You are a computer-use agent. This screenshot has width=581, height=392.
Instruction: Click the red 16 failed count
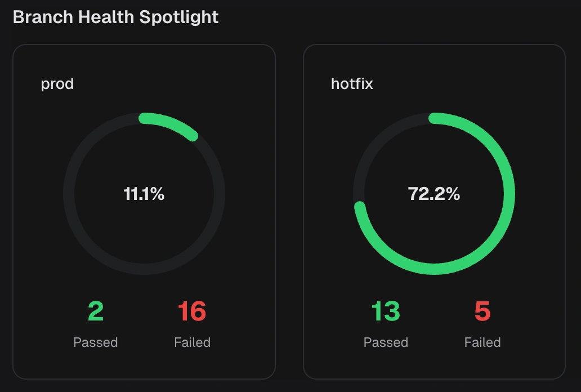pos(192,311)
